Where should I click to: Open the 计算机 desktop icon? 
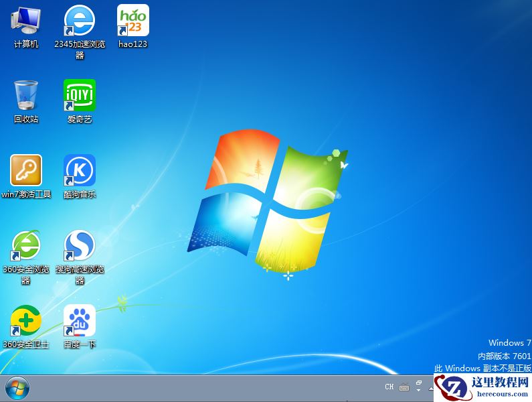26,28
